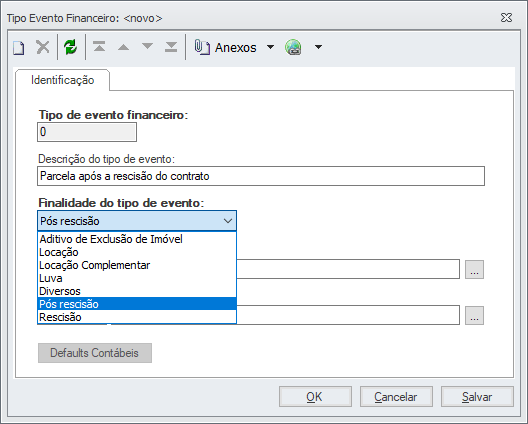Click the globe printer toolbar icon
Image resolution: width=528 pixels, height=424 pixels.
click(293, 47)
